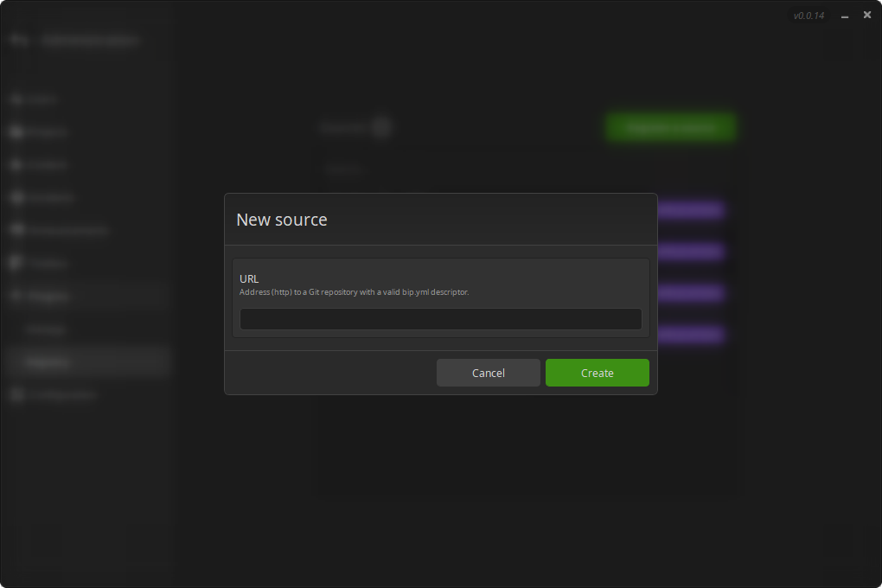The image size is (882, 588).
Task: Click the bottommost blurred purple tag
Action: coord(690,334)
